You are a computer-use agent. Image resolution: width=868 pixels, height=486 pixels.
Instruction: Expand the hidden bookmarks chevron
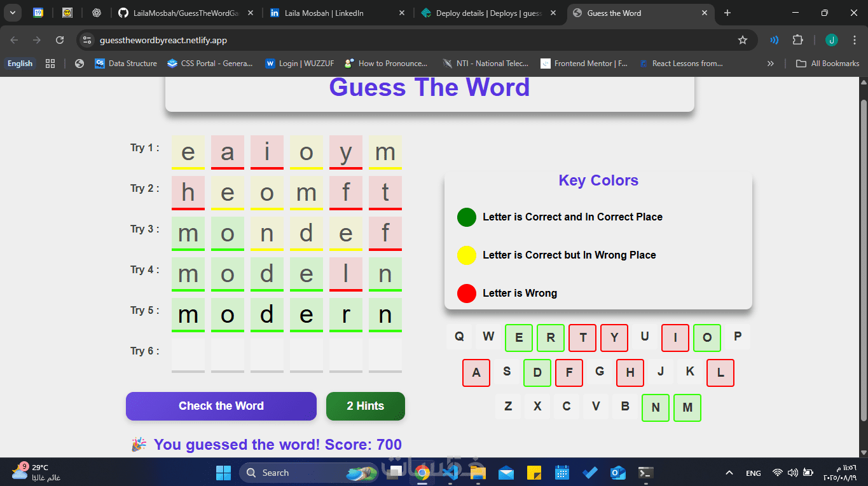(x=771, y=64)
